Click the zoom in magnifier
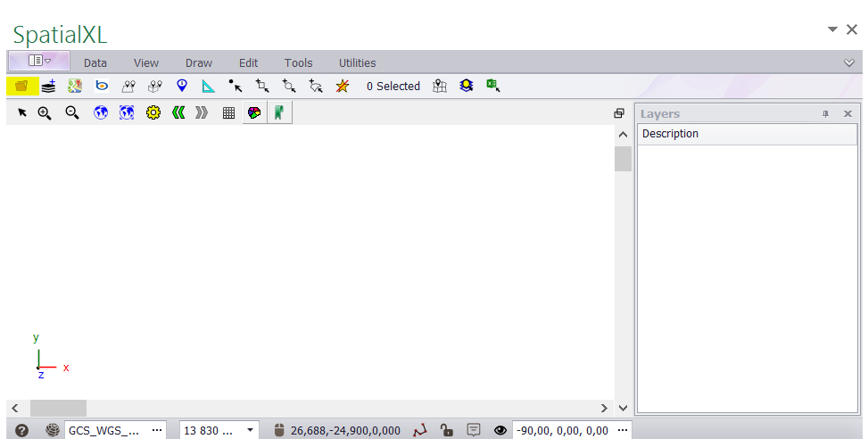This screenshot has width=868, height=439. (x=45, y=113)
